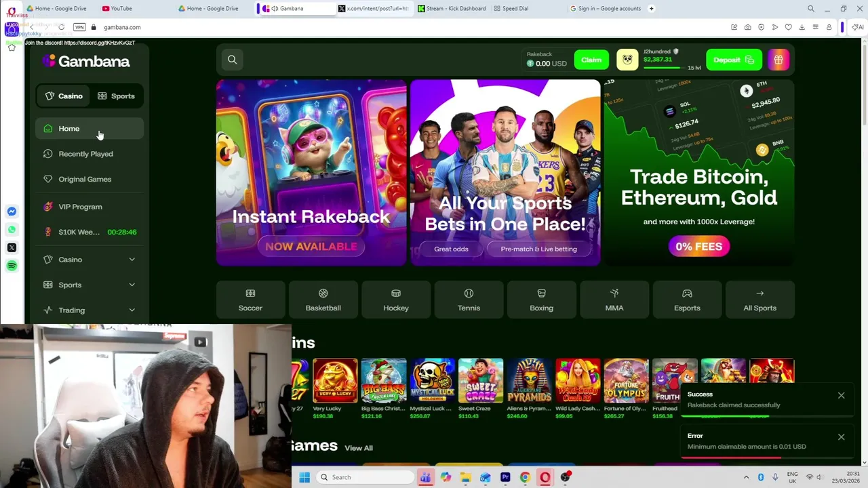Image resolution: width=868 pixels, height=488 pixels.
Task: Open Google Chrome from taskbar
Action: (525, 477)
